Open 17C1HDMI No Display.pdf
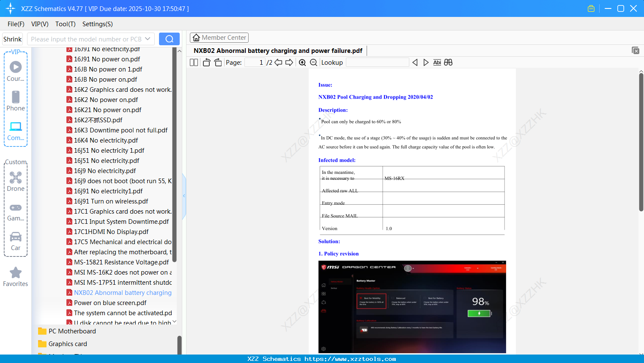Image resolution: width=644 pixels, height=363 pixels. (107, 232)
